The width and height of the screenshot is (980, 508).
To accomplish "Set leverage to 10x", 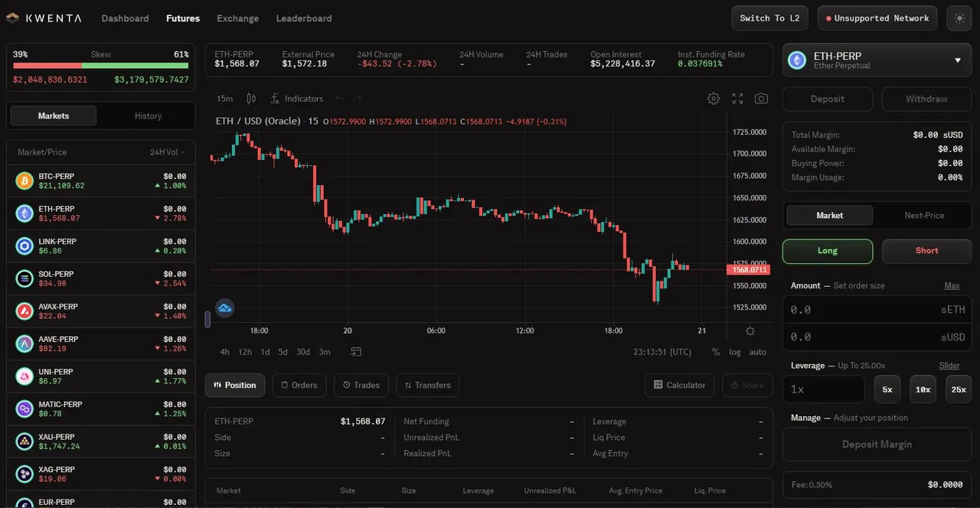I will point(923,389).
